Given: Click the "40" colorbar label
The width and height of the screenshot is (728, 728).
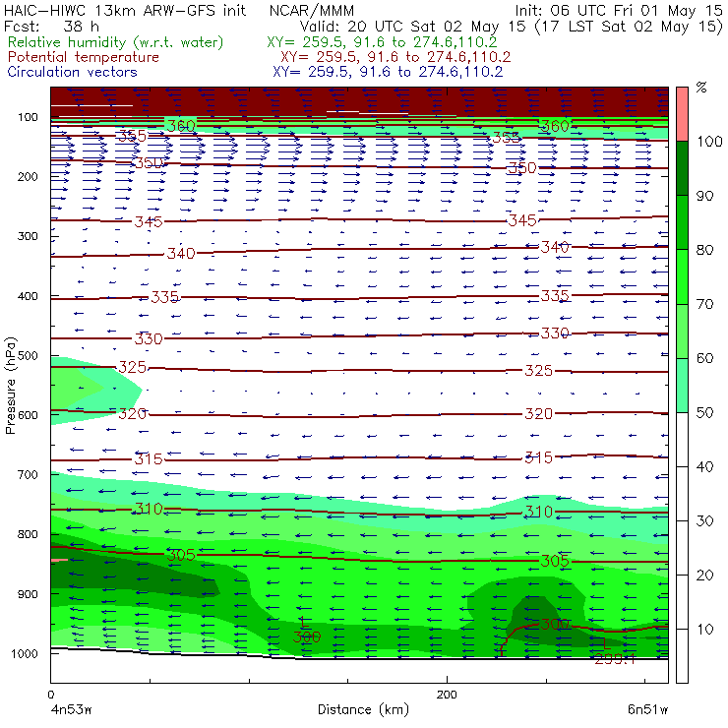Looking at the screenshot, I should point(704,466).
